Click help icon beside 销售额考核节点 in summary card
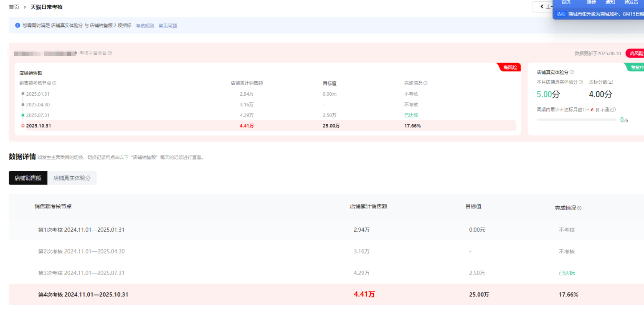Screen dimensions: 644x312 [54, 83]
